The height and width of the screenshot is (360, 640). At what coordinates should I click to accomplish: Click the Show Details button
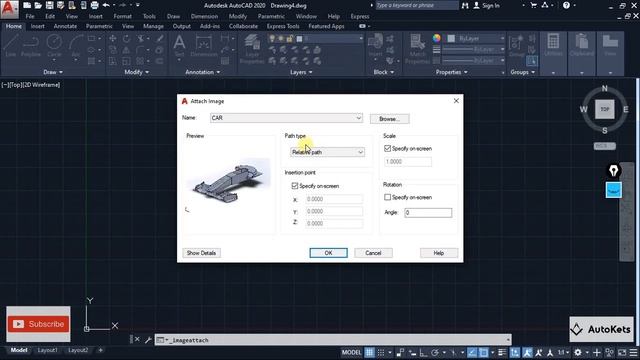(x=201, y=253)
